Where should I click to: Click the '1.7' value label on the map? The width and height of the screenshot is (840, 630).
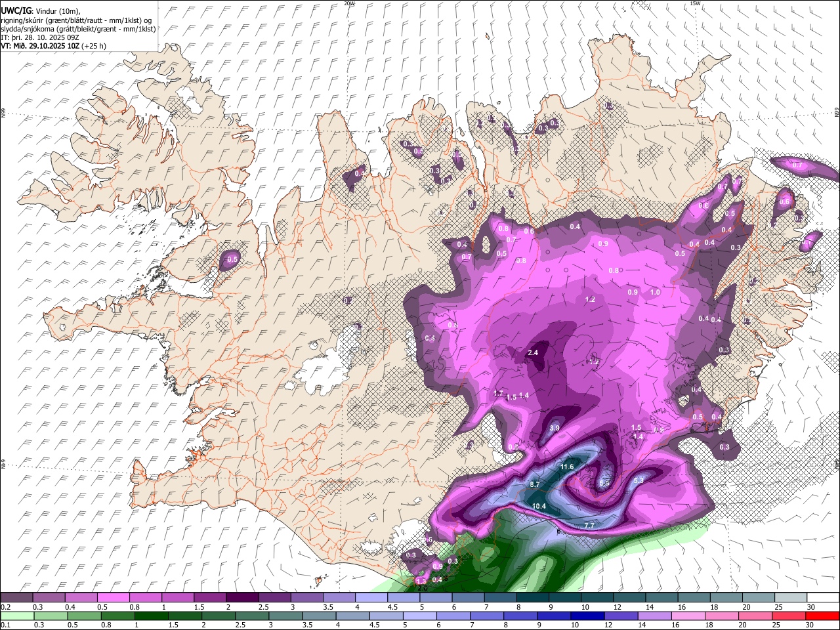pyautogui.click(x=498, y=393)
